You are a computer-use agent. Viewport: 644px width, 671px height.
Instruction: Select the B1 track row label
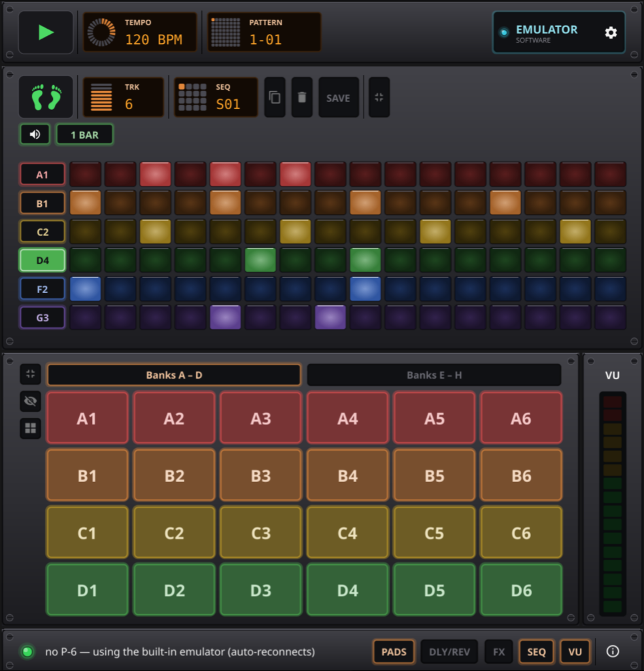pos(42,203)
